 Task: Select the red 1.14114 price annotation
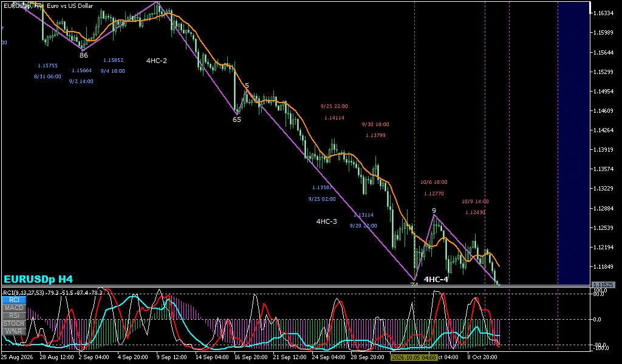click(x=335, y=118)
